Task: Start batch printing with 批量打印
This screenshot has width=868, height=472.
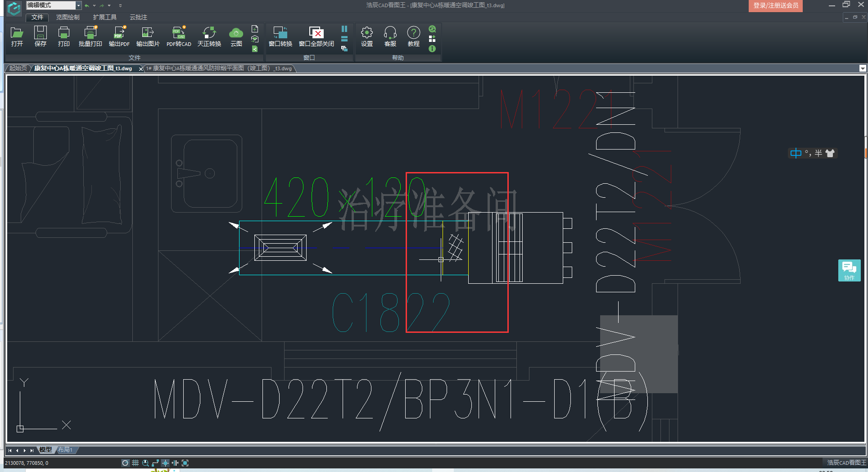Action: 90,36
